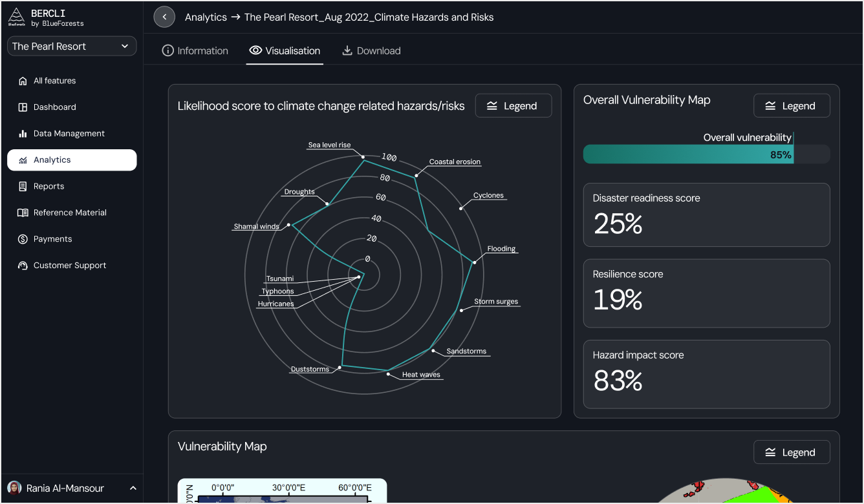Open the Reports page
This screenshot has width=864, height=504.
click(72, 186)
